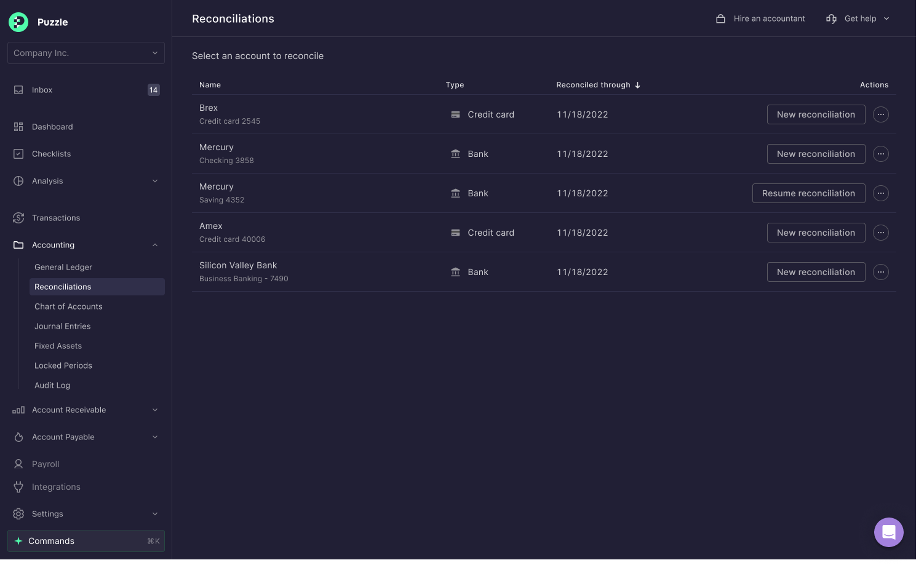Start New reconciliation for Amex
This screenshot has height=568, width=924.
click(816, 233)
